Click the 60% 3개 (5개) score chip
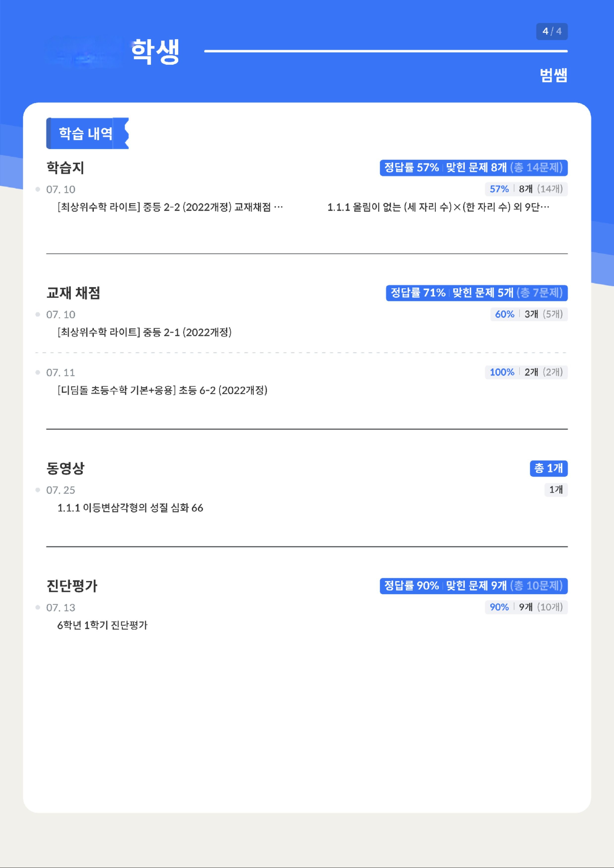The height and width of the screenshot is (868, 614). pos(529,314)
